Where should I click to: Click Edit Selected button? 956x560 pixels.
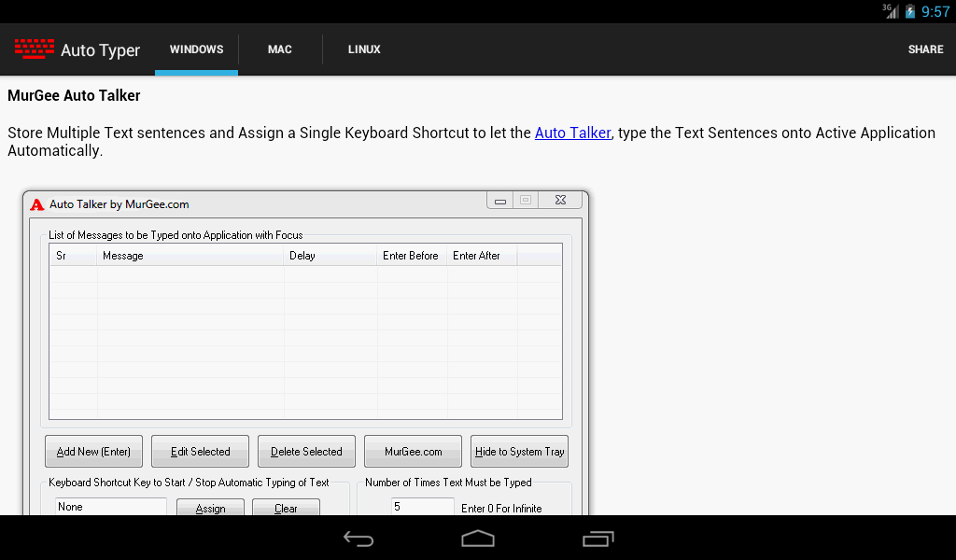tap(200, 452)
